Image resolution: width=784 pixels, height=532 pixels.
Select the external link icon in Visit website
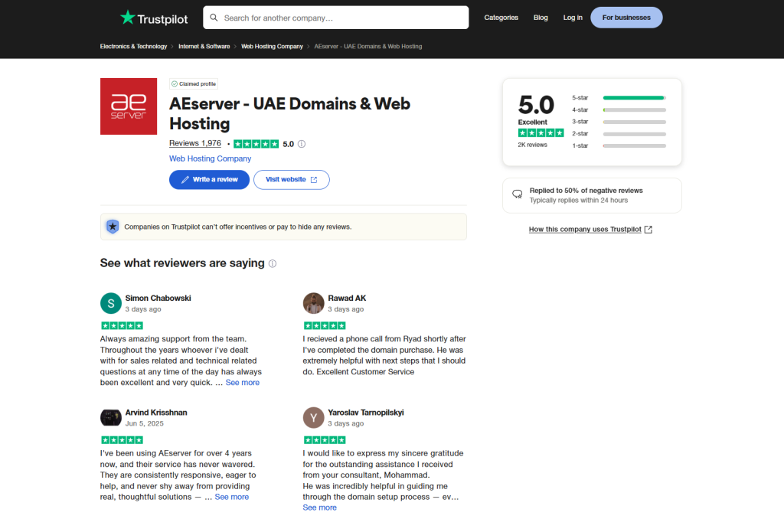point(314,179)
